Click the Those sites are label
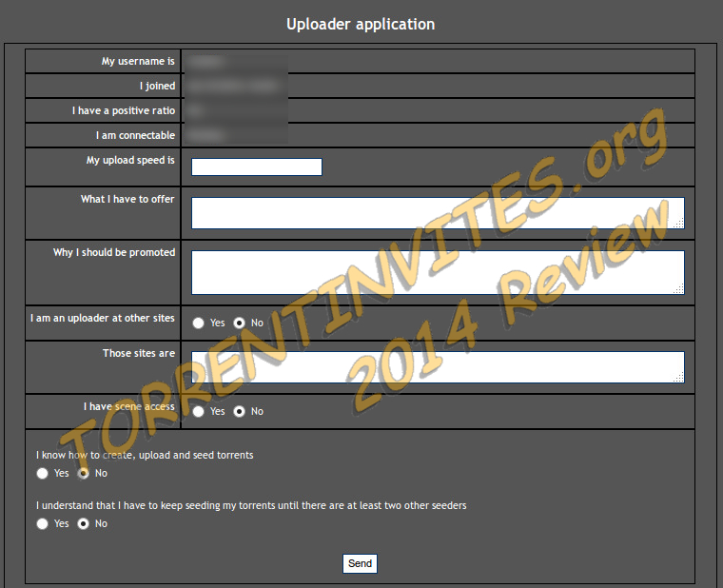Image resolution: width=723 pixels, height=588 pixels. (139, 353)
